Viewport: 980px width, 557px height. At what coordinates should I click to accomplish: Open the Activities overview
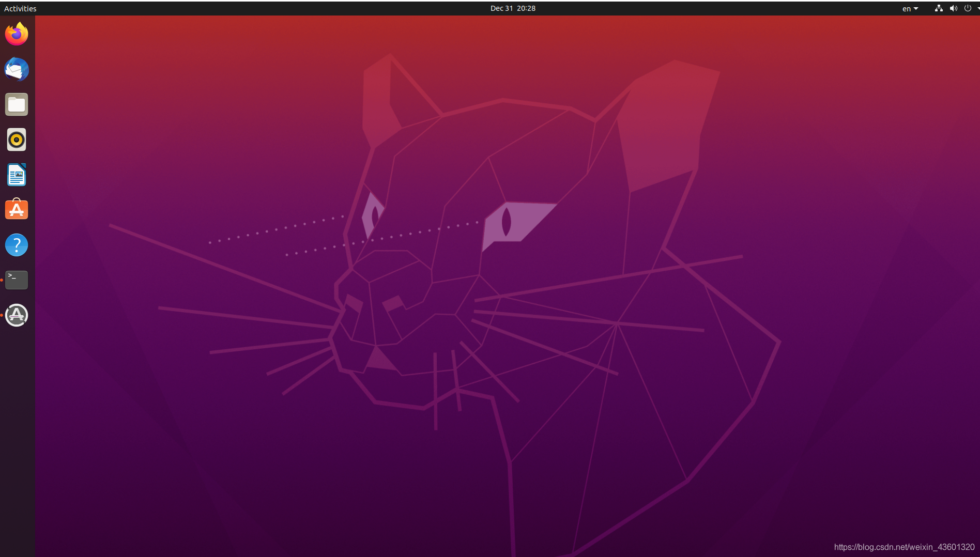(20, 8)
